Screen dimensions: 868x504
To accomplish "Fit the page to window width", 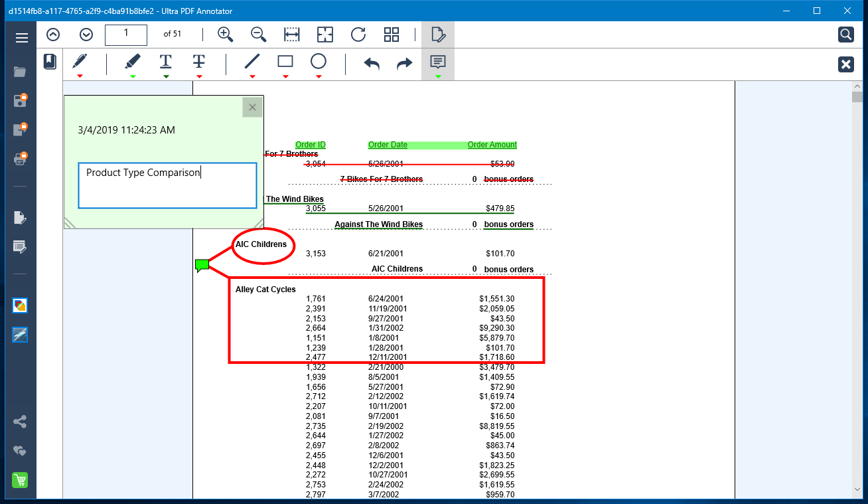I will point(292,35).
